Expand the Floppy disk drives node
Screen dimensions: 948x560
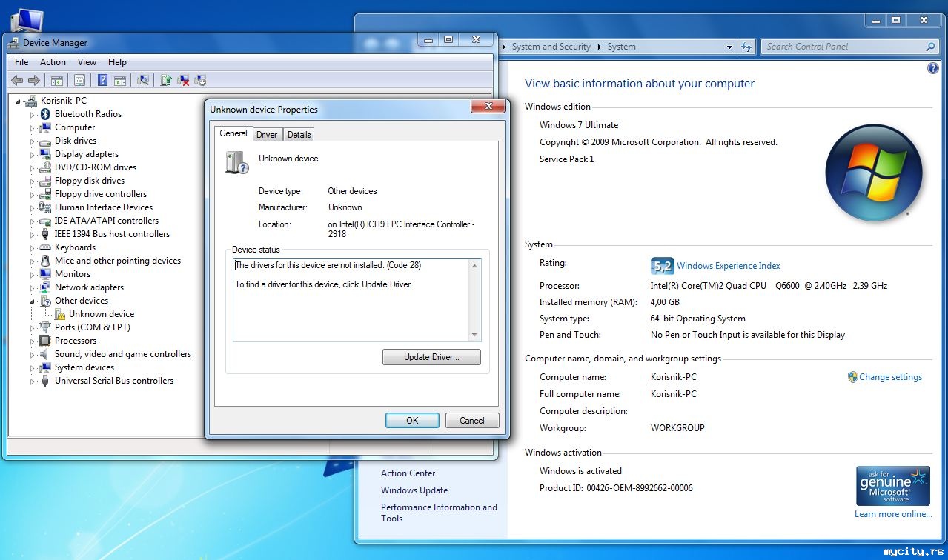[x=33, y=181]
